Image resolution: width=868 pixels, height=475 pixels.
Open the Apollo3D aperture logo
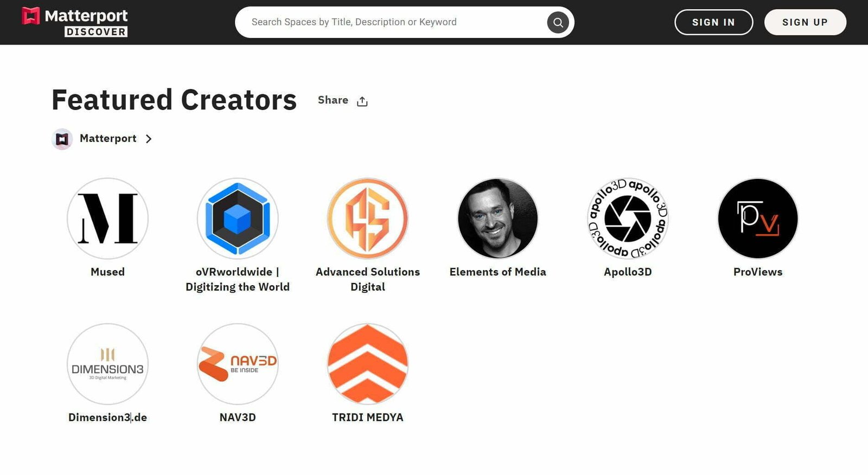tap(628, 219)
